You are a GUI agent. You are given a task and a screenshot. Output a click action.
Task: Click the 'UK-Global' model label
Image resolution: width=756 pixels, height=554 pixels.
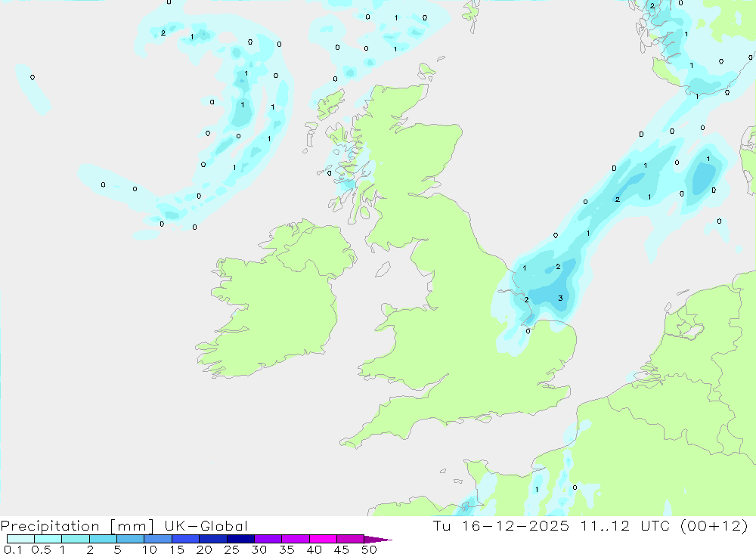coord(206,525)
